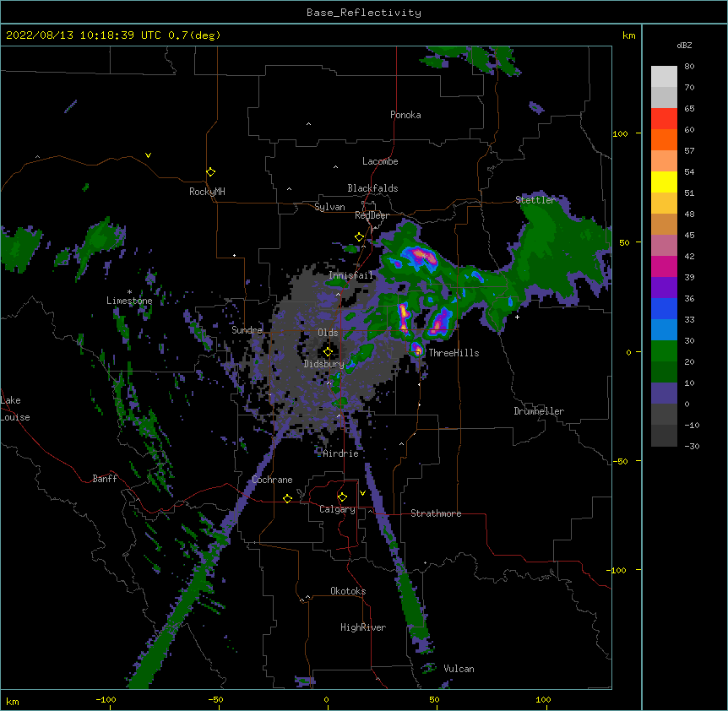Click the Limestone label
Image resolution: width=728 pixels, height=711 pixels.
click(129, 301)
